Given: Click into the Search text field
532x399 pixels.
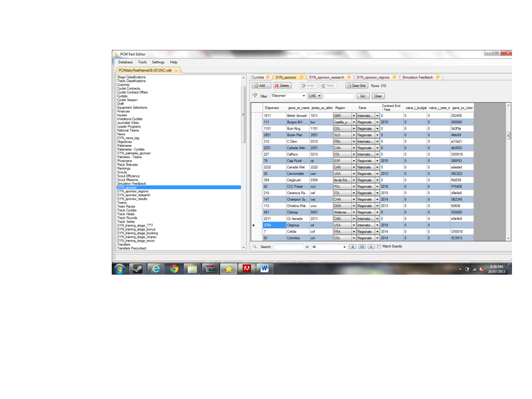Looking at the screenshot, I should pos(289,247).
